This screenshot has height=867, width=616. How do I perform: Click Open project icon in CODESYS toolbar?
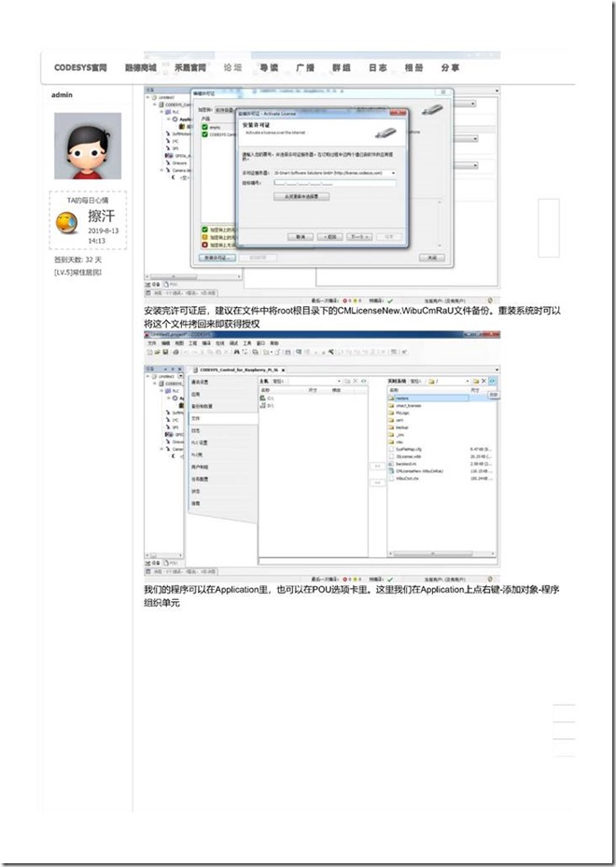157,352
